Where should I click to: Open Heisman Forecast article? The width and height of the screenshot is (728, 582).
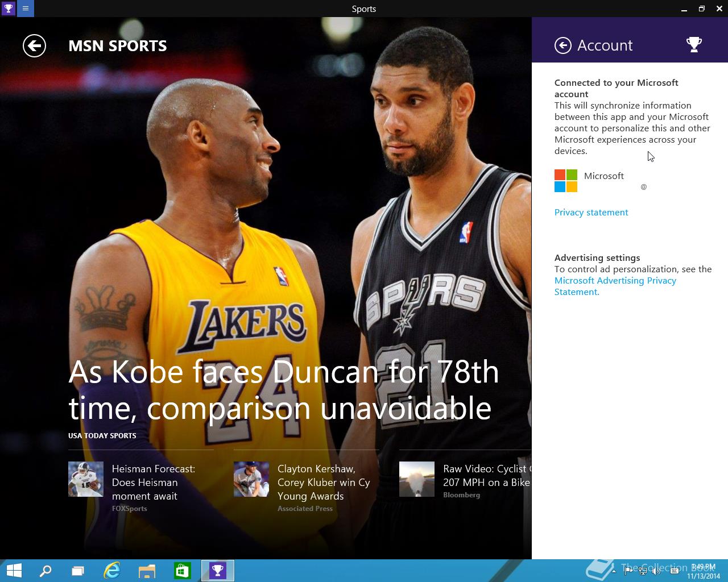(x=154, y=482)
